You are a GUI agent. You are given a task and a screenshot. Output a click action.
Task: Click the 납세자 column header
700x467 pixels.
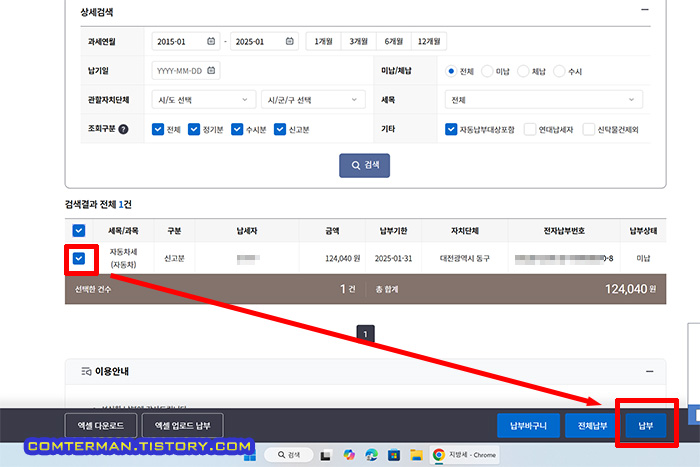point(247,230)
